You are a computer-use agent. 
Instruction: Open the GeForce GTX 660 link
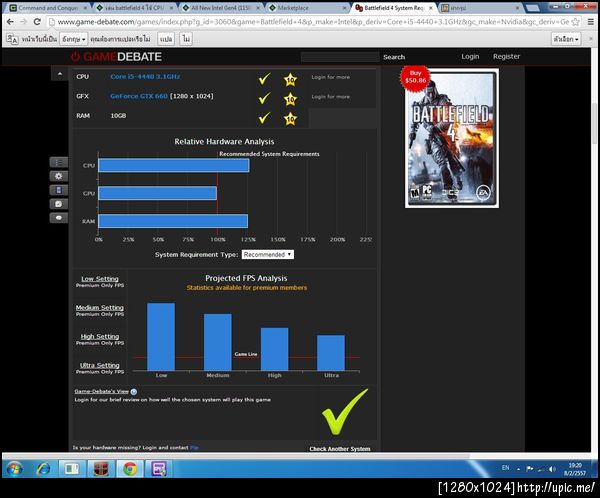[x=139, y=96]
